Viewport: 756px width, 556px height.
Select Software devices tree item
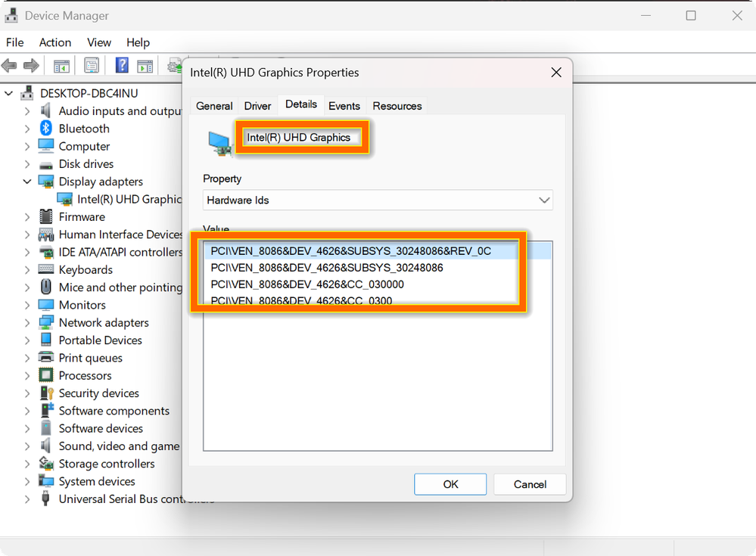click(101, 428)
